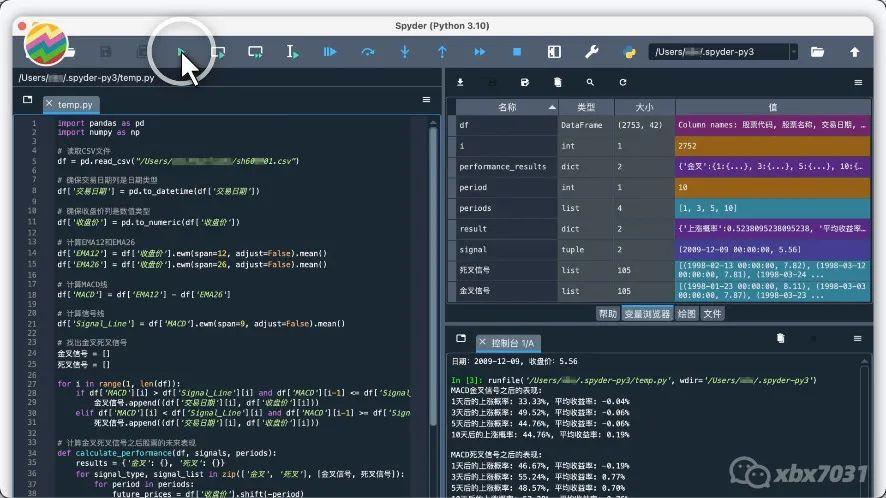Click the Run current cell icon
Viewport: 886px width, 498px height.
pyautogui.click(x=218, y=51)
